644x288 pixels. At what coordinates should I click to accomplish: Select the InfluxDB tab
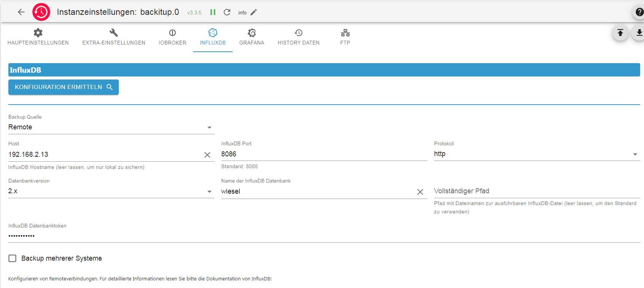(213, 37)
